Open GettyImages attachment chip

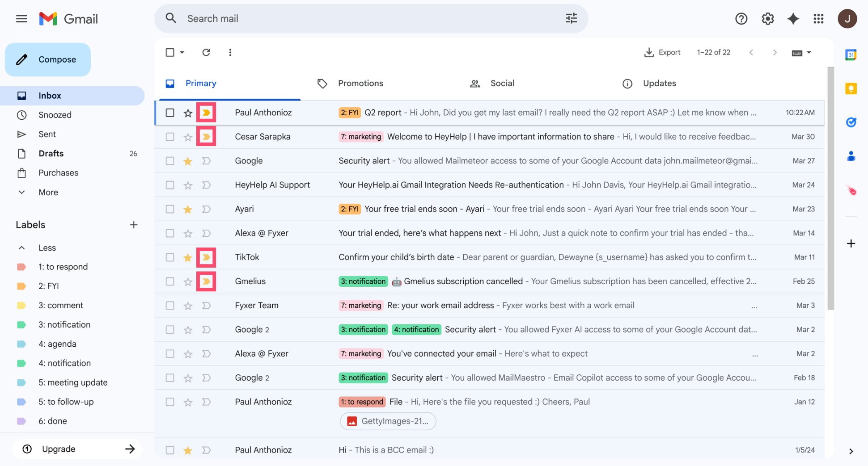point(388,421)
